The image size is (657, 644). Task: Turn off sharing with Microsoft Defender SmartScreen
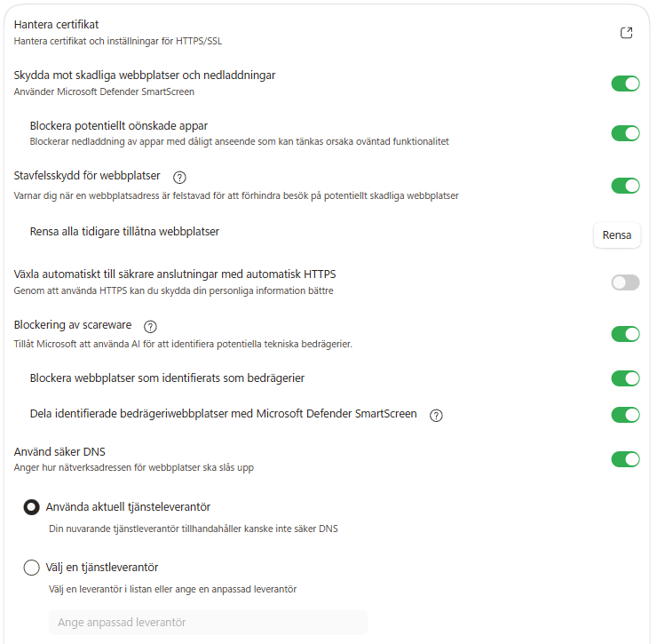pyautogui.click(x=625, y=415)
